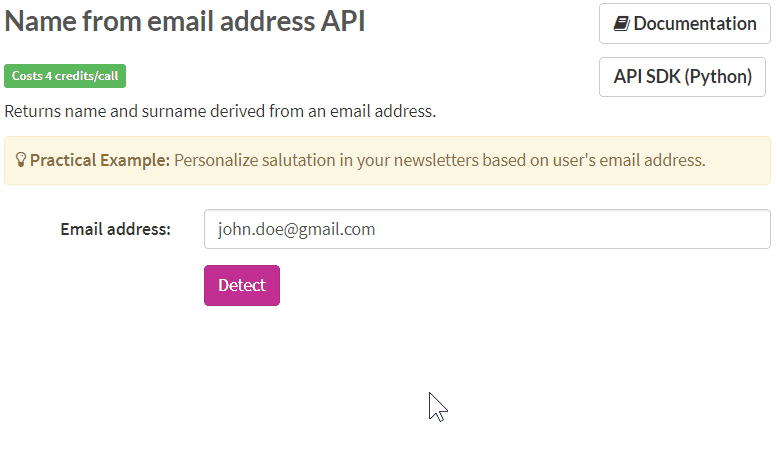
Task: Click the Documentation book icon
Action: click(x=621, y=23)
